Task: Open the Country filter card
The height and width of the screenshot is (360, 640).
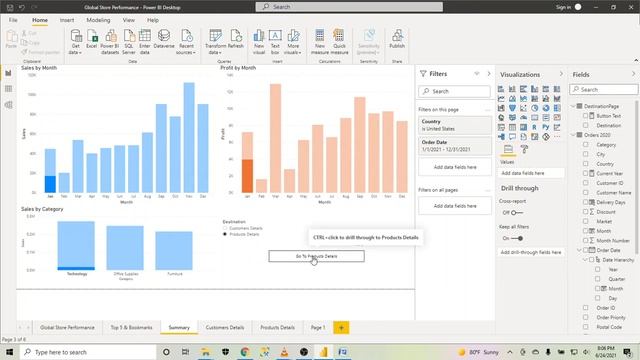Action: [x=455, y=125]
